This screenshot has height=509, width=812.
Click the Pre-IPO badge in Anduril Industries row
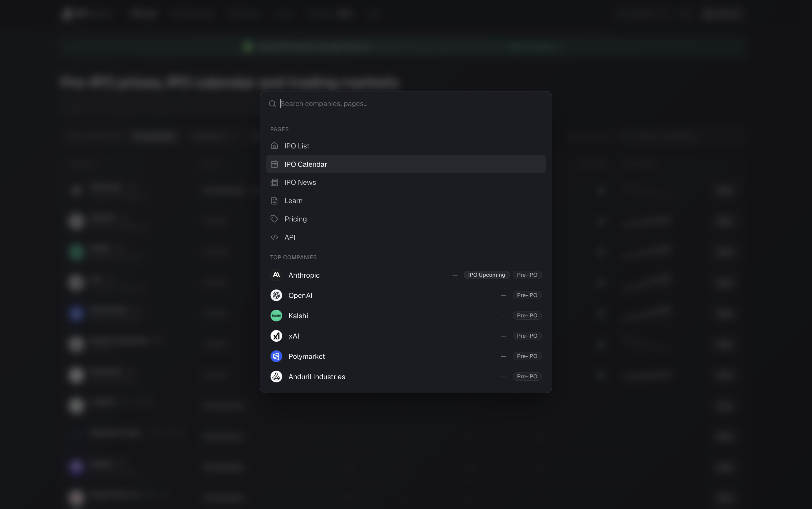527,377
